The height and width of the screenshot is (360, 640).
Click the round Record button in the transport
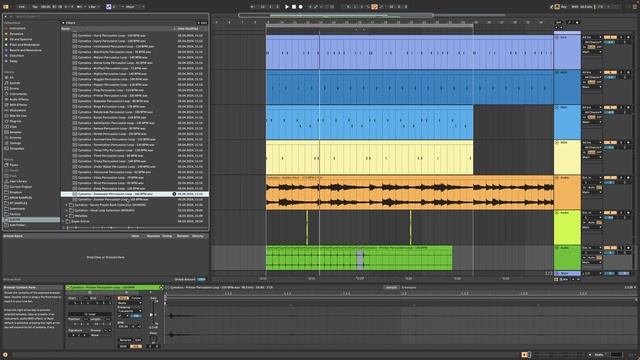(x=301, y=7)
